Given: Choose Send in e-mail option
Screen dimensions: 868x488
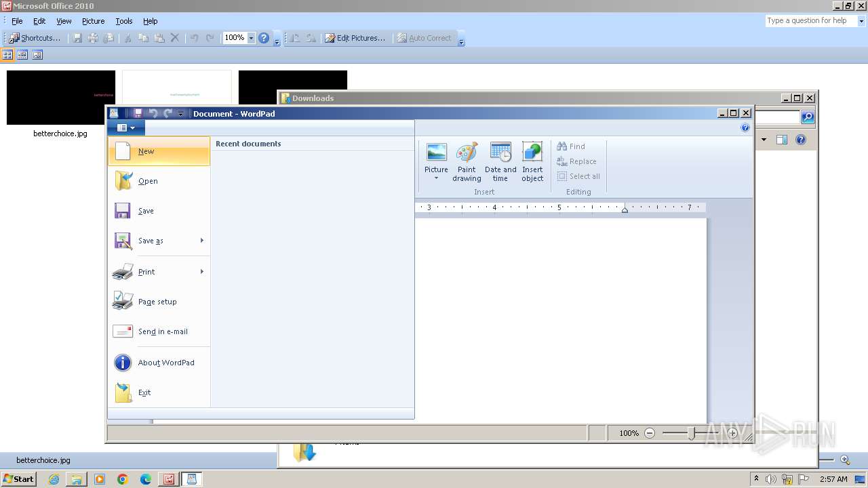Looking at the screenshot, I should pyautogui.click(x=159, y=331).
